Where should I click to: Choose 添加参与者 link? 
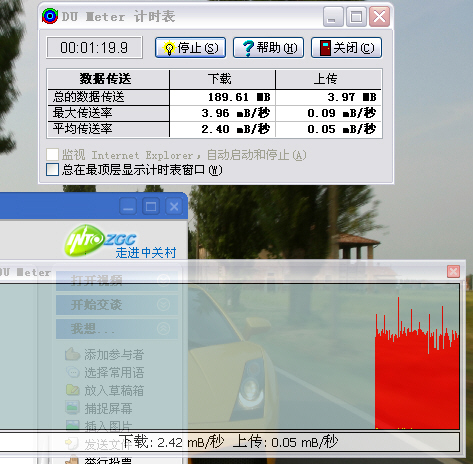(x=114, y=355)
